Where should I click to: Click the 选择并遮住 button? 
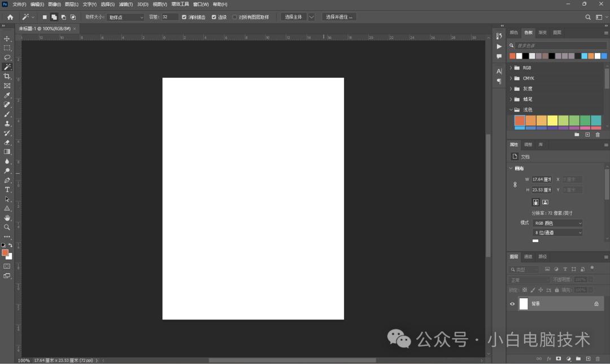click(x=339, y=17)
